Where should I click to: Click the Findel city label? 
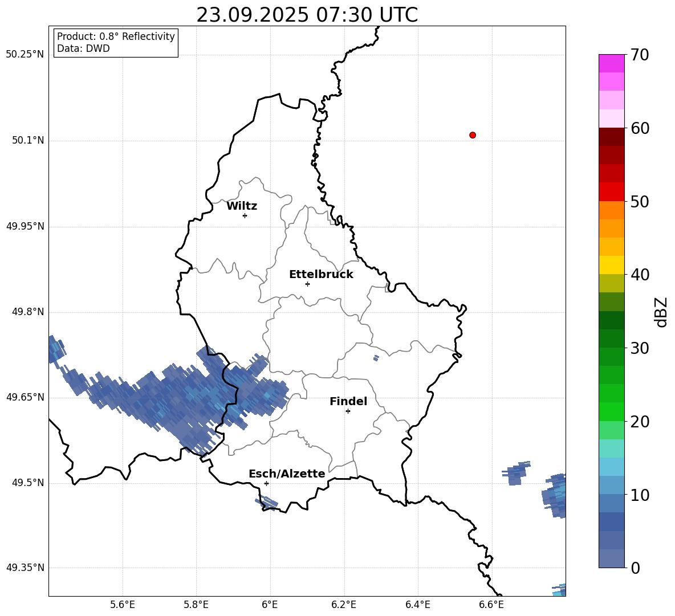(348, 401)
